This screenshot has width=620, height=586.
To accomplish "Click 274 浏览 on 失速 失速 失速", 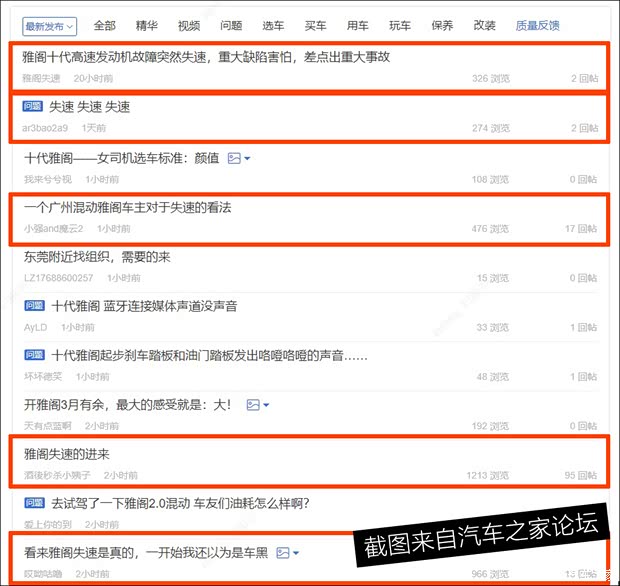I will click(491, 128).
